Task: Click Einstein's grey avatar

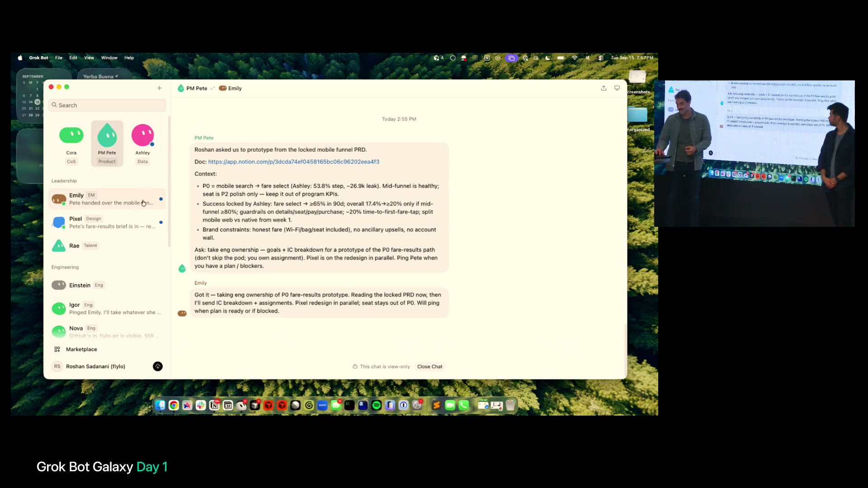Action: [59, 285]
